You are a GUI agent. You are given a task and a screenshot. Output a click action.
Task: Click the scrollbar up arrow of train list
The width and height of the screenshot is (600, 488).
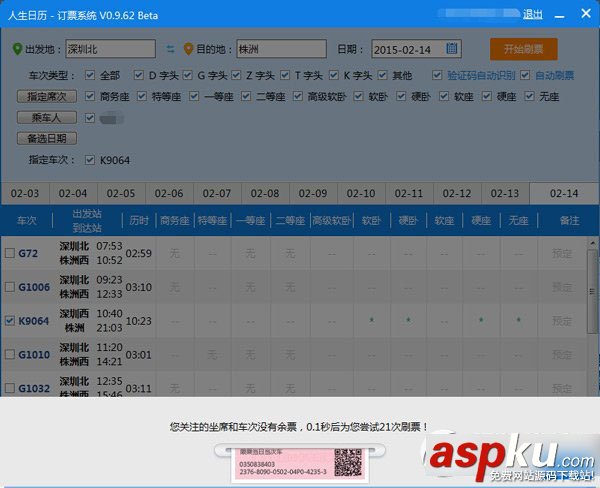(592, 243)
